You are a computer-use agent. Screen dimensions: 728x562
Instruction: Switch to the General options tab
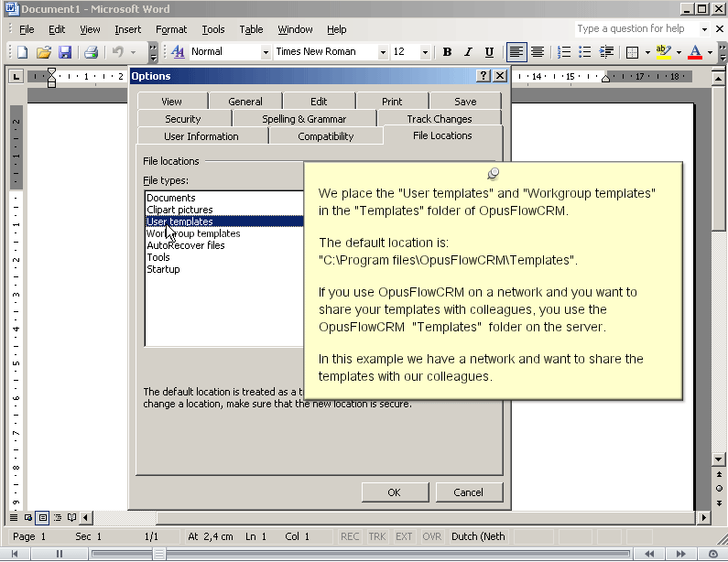coord(245,102)
